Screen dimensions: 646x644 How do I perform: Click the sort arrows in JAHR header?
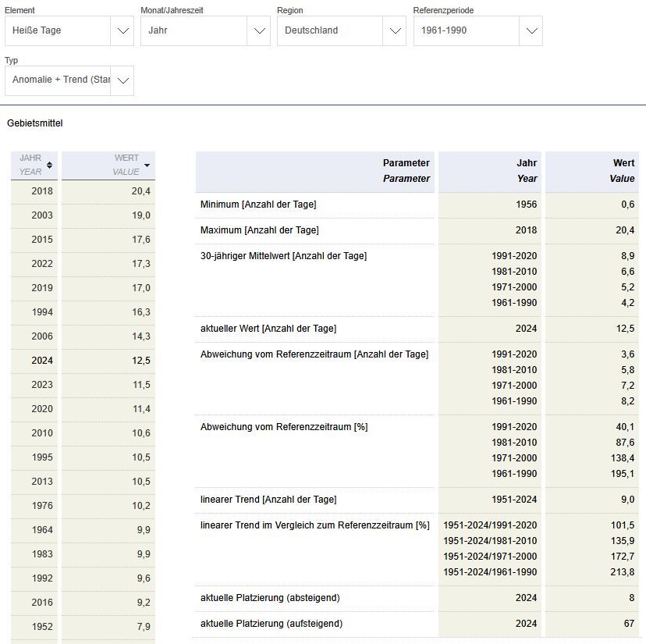pyautogui.click(x=50, y=165)
